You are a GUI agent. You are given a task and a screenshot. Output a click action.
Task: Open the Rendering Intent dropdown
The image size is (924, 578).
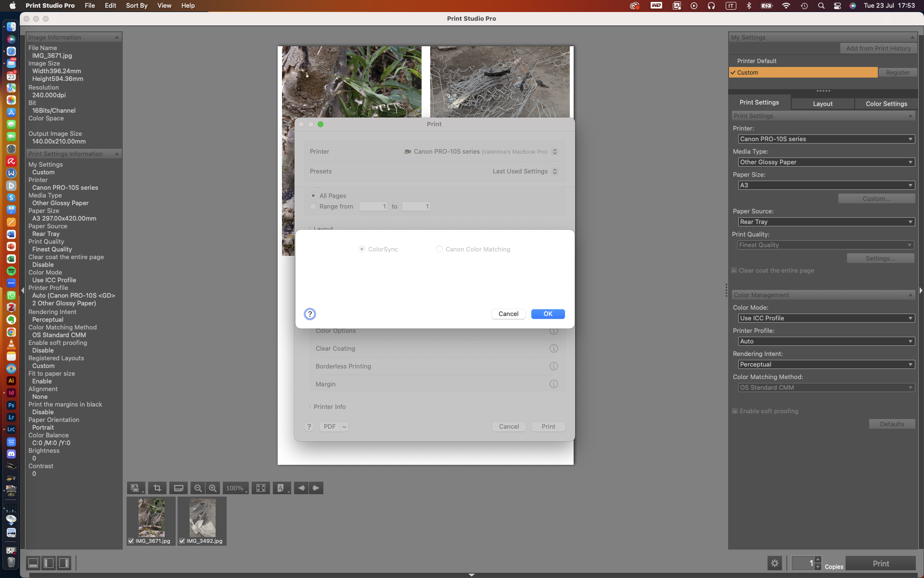point(826,365)
